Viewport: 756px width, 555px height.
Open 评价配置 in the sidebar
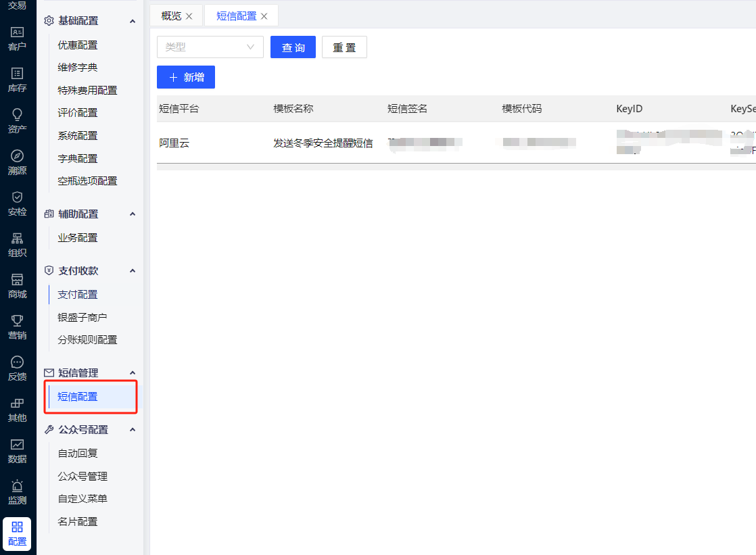click(x=78, y=112)
